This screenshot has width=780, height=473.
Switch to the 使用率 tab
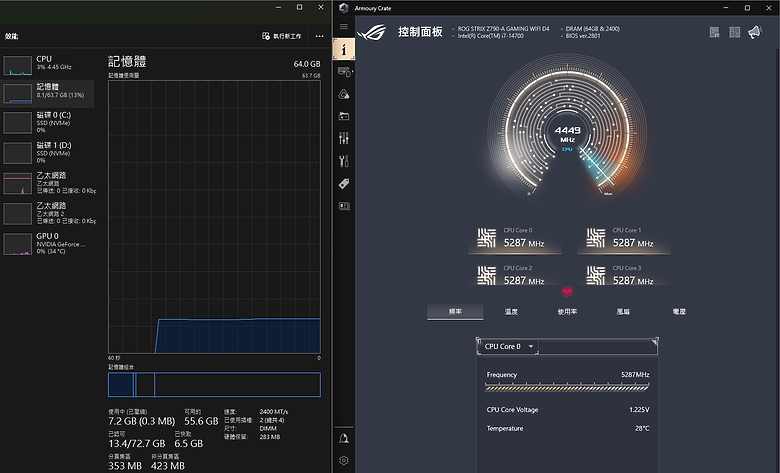click(567, 311)
